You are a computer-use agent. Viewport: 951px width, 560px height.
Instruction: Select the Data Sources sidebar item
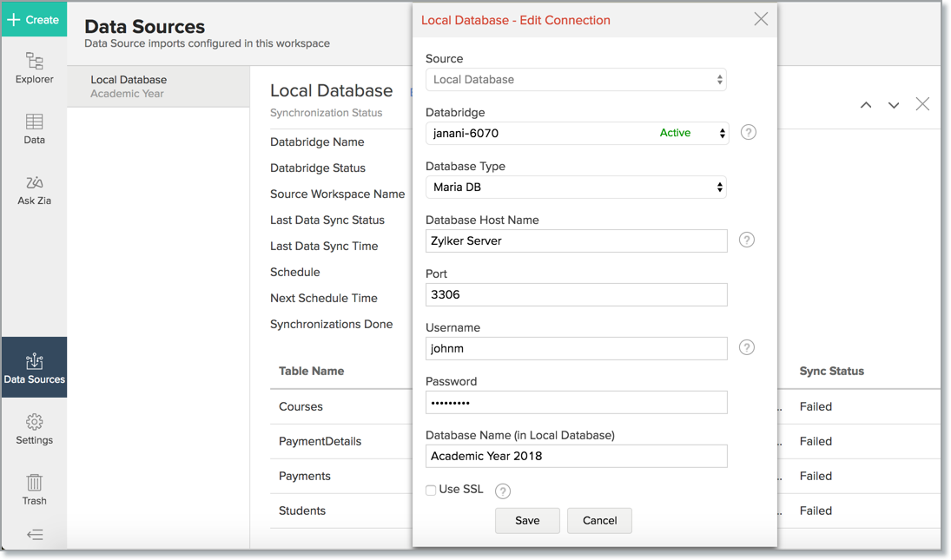tap(34, 367)
